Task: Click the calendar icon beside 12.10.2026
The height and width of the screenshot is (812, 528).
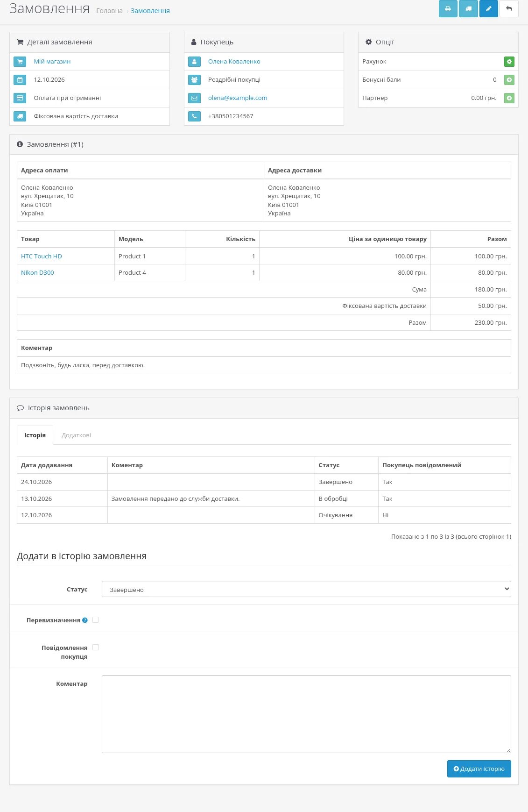Action: pyautogui.click(x=20, y=80)
